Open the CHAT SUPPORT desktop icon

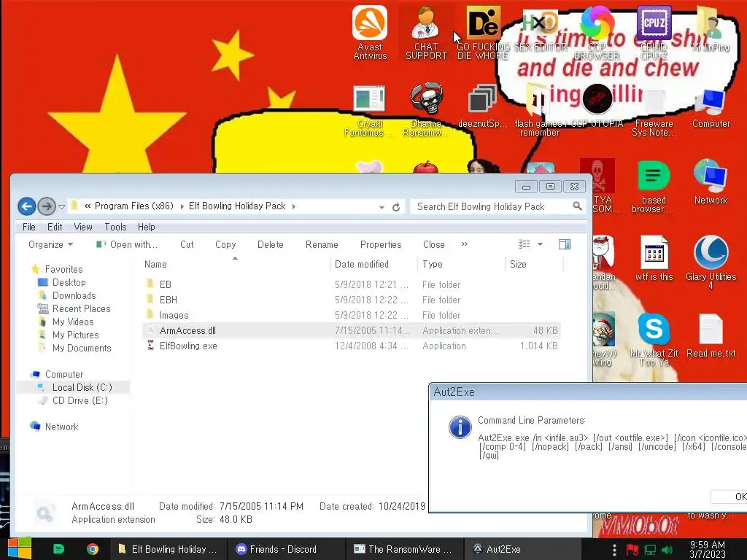click(426, 32)
